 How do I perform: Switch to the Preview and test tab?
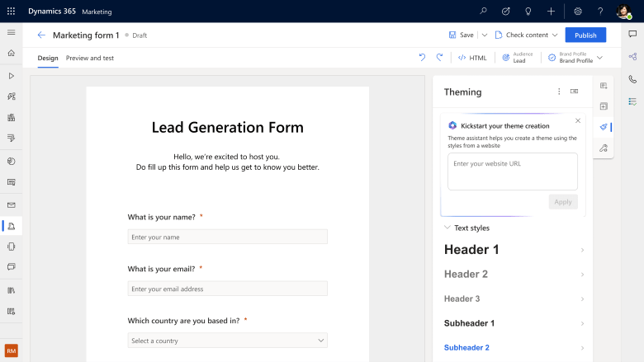(90, 58)
